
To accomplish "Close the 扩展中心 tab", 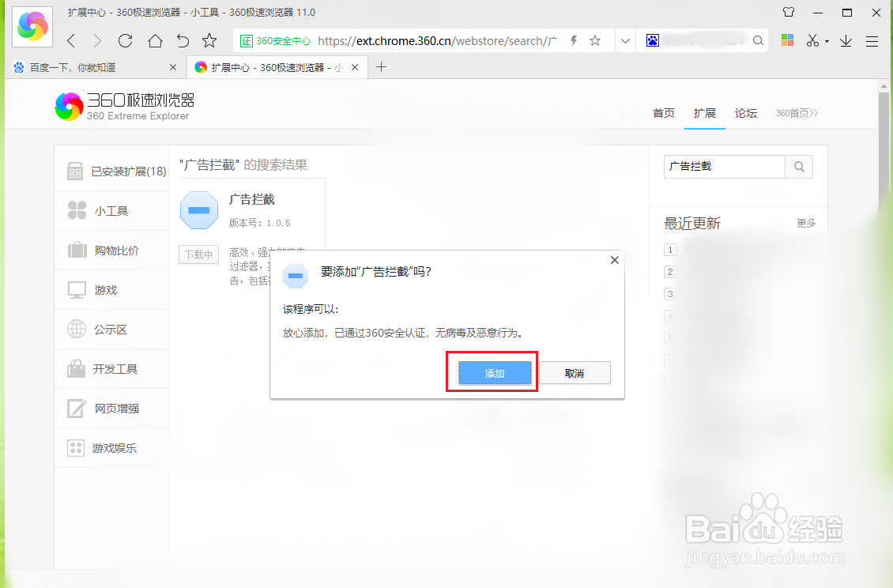I will [x=355, y=67].
